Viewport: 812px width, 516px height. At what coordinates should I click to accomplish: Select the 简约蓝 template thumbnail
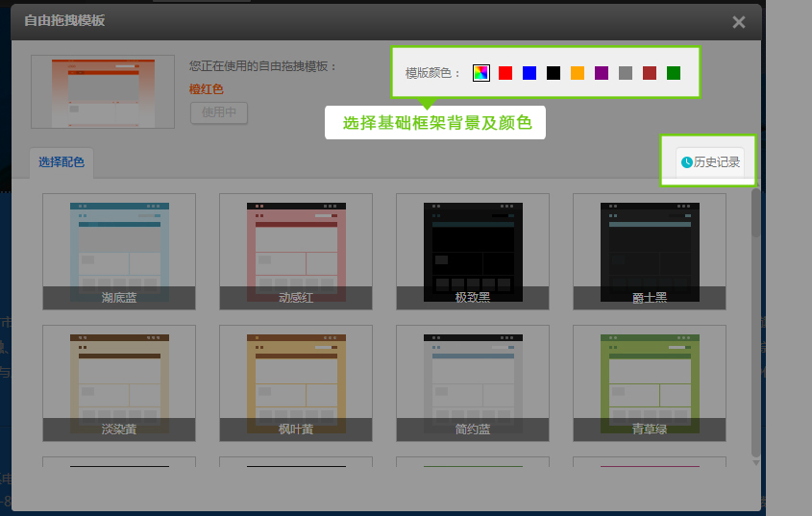tap(473, 383)
